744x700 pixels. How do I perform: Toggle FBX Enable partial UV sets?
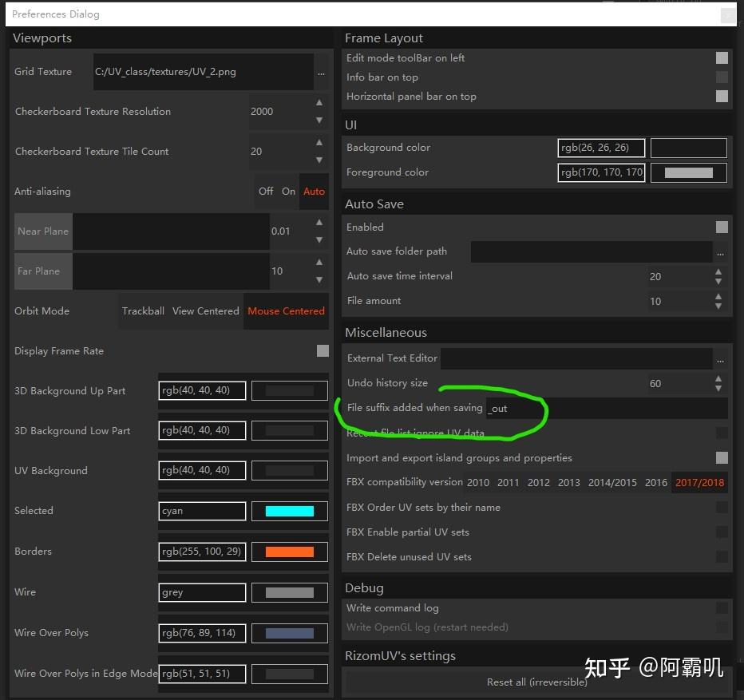pyautogui.click(x=722, y=532)
